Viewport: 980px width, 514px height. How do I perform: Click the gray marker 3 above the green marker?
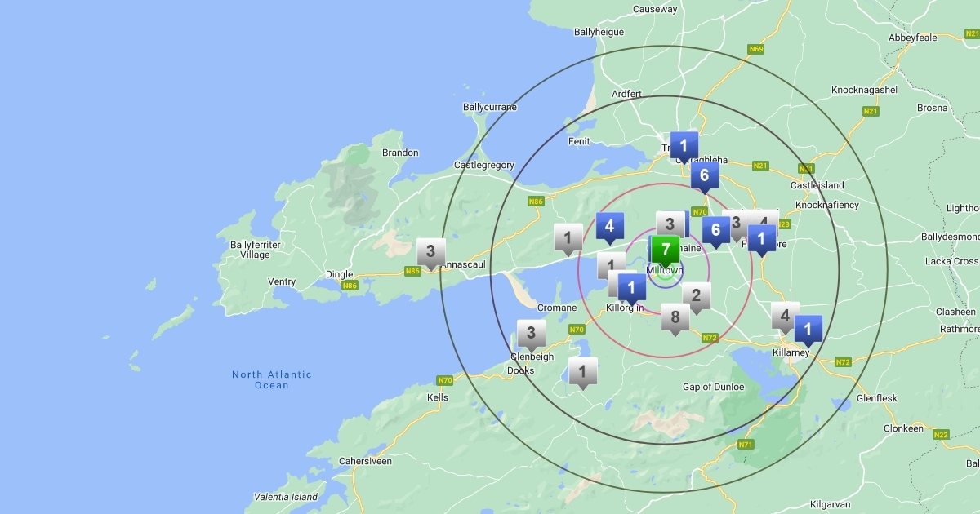[x=670, y=224]
